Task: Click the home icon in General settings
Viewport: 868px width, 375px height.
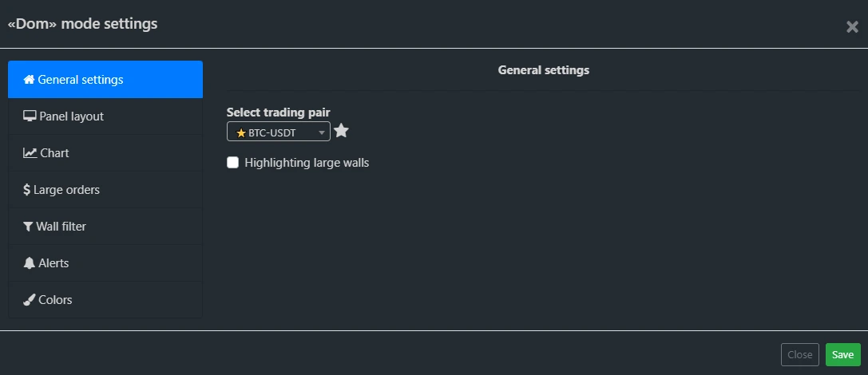Action: [x=30, y=80]
